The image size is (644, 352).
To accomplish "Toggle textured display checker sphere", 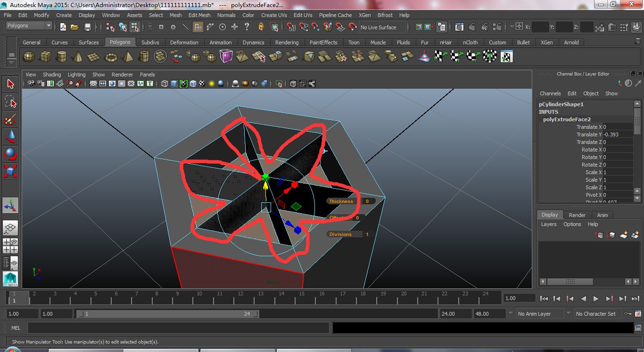I will click(202, 84).
